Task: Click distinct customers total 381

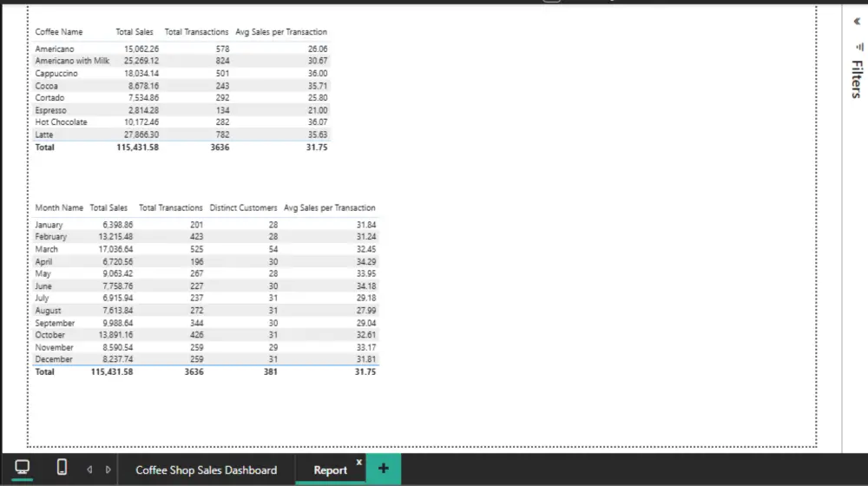Action: click(270, 372)
